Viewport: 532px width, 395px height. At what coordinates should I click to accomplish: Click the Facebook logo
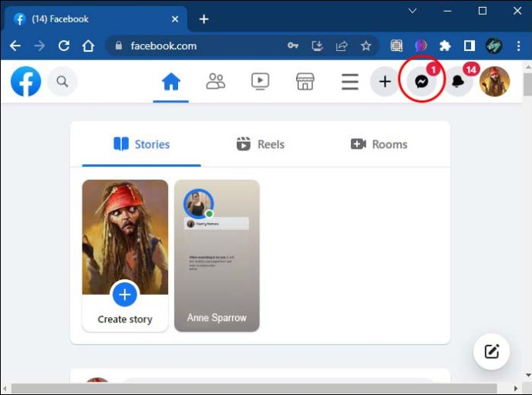click(25, 81)
